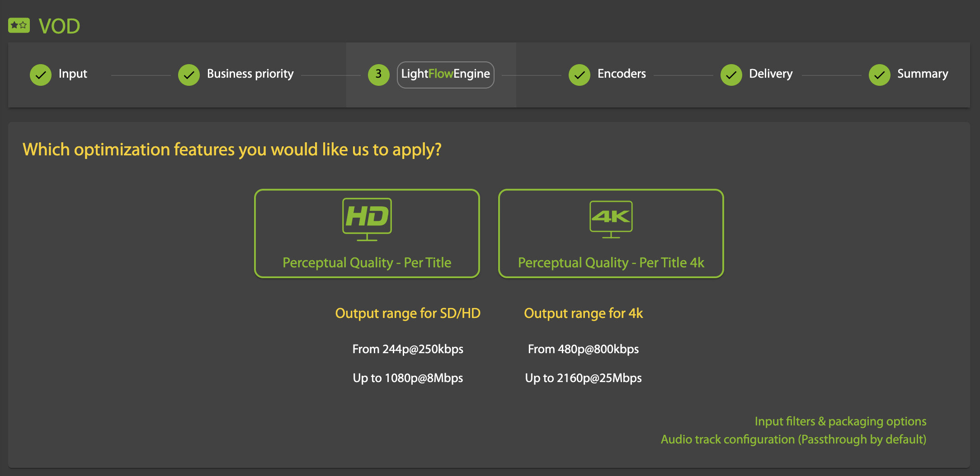Viewport: 980px width, 476px height.
Task: Click the step 3 number circle
Action: 379,75
